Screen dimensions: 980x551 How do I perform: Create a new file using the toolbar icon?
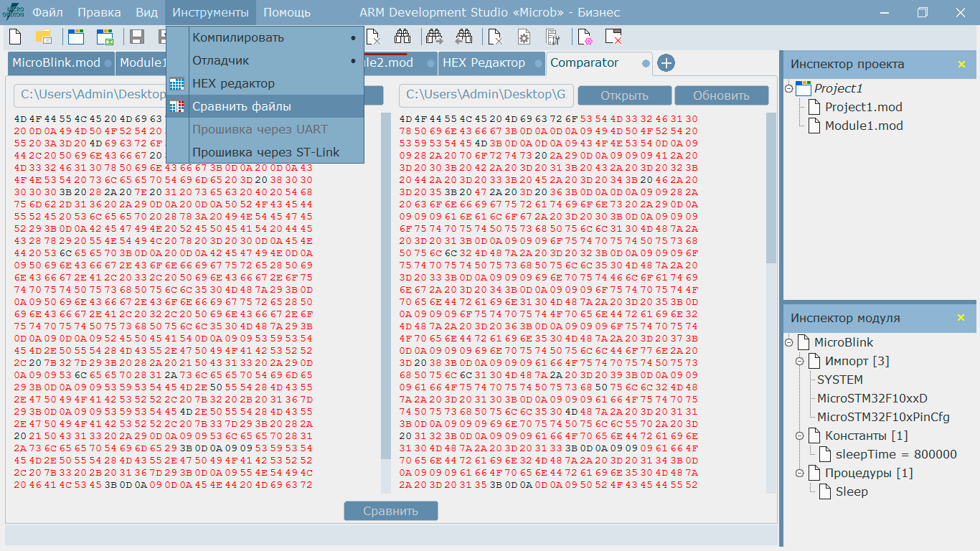[x=14, y=36]
